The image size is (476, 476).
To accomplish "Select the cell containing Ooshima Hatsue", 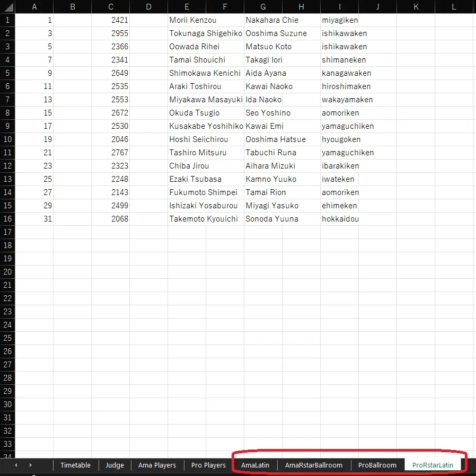I will (x=275, y=139).
